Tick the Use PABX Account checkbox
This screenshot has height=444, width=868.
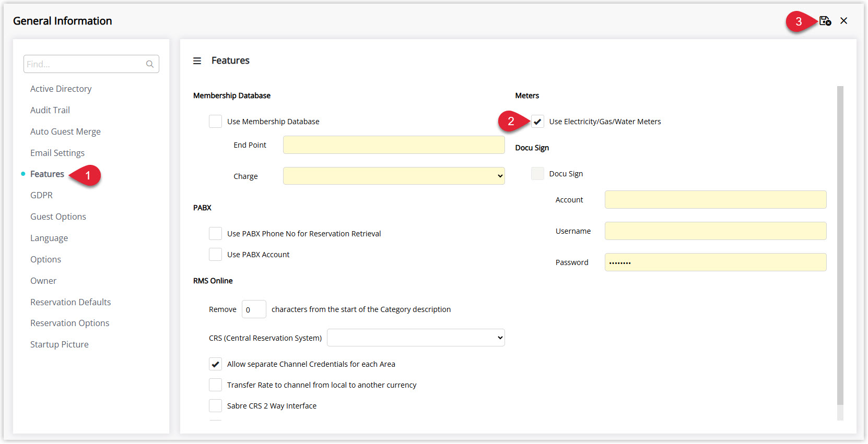[x=215, y=255]
